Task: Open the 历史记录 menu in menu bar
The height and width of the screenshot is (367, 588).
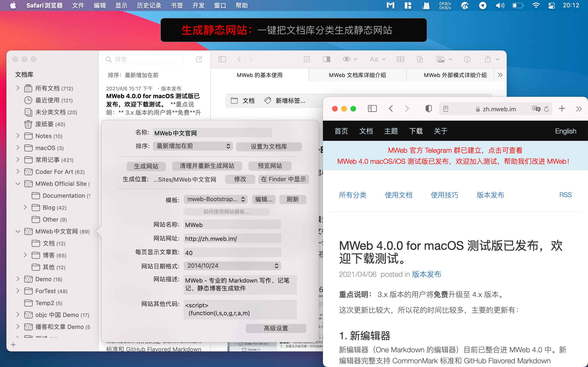Action: 149,5
